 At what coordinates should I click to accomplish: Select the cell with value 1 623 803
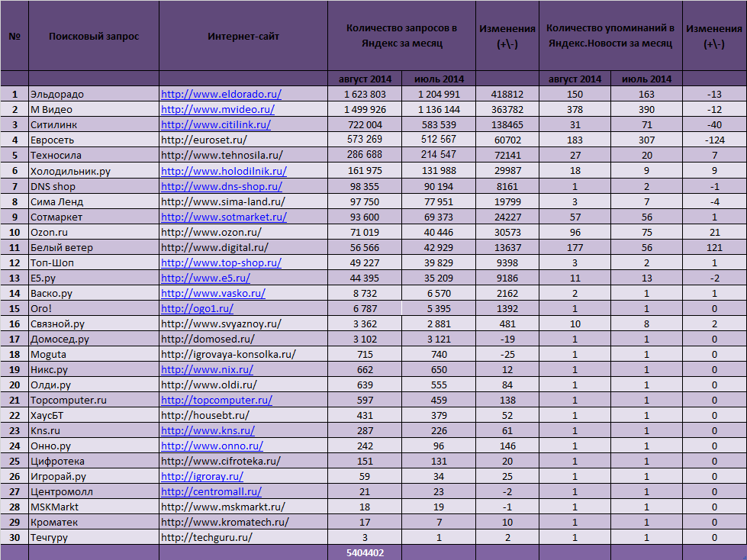tap(365, 94)
